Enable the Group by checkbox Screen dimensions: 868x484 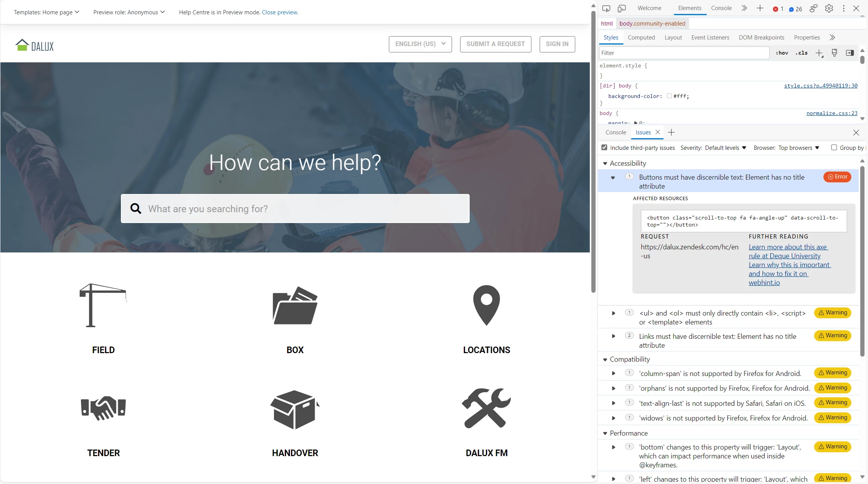coord(834,148)
